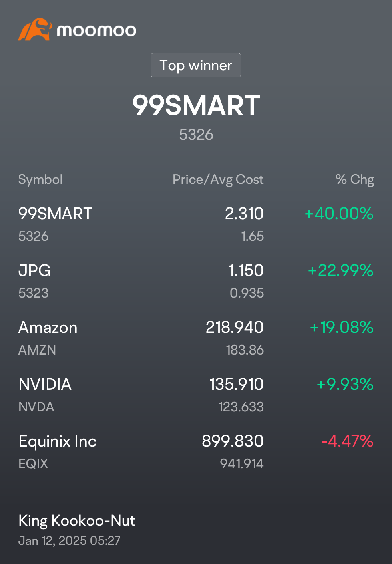Sort by the % Chg column header

[x=355, y=179]
